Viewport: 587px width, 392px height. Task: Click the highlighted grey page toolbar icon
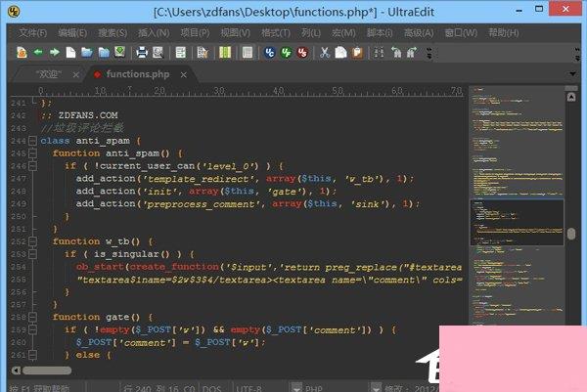coord(248,53)
